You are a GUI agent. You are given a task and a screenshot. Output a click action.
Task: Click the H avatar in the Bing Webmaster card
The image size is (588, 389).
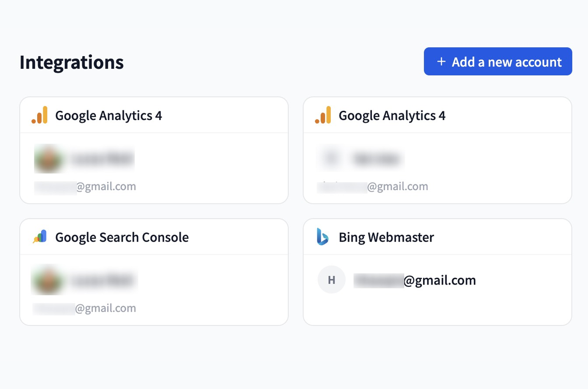331,280
